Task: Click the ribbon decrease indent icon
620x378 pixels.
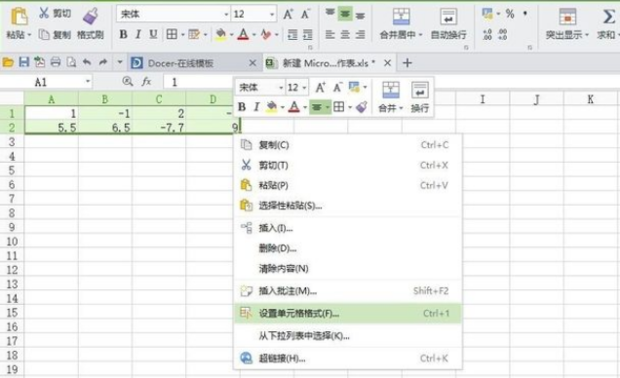Action: click(x=292, y=34)
